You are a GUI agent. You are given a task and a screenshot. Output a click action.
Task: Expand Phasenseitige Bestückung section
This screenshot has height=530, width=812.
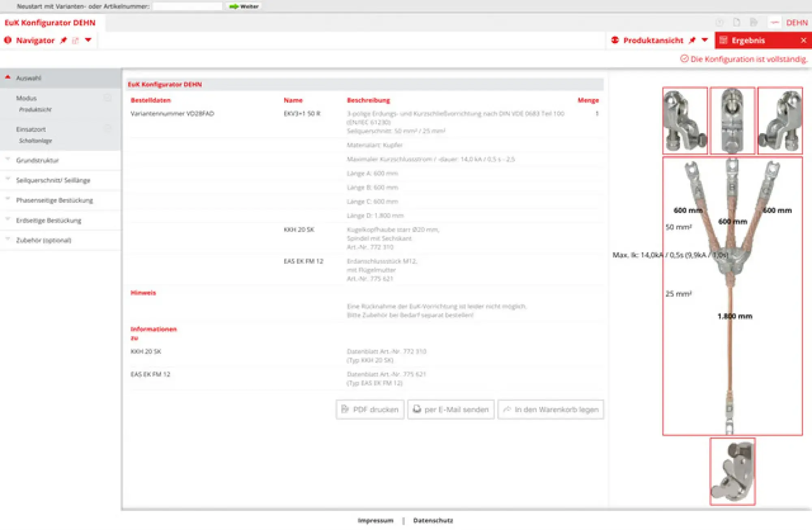click(54, 200)
